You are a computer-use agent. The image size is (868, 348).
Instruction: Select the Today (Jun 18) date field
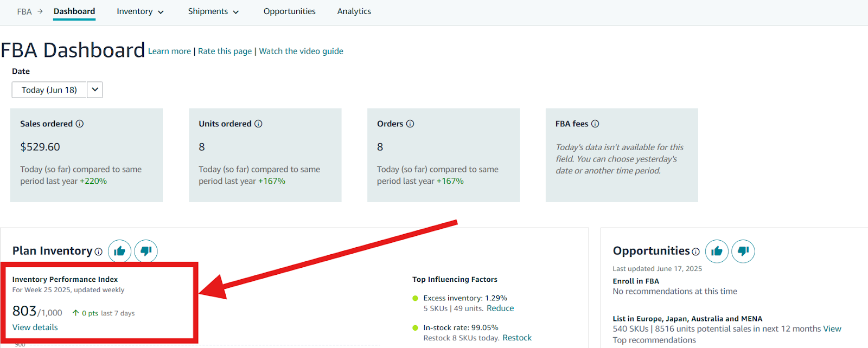[49, 89]
